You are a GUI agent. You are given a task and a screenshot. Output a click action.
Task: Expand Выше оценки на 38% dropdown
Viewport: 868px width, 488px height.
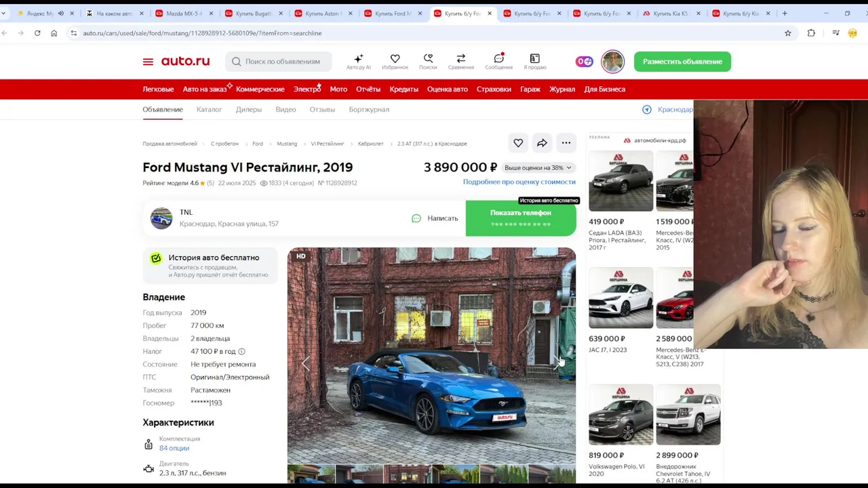pyautogui.click(x=538, y=168)
